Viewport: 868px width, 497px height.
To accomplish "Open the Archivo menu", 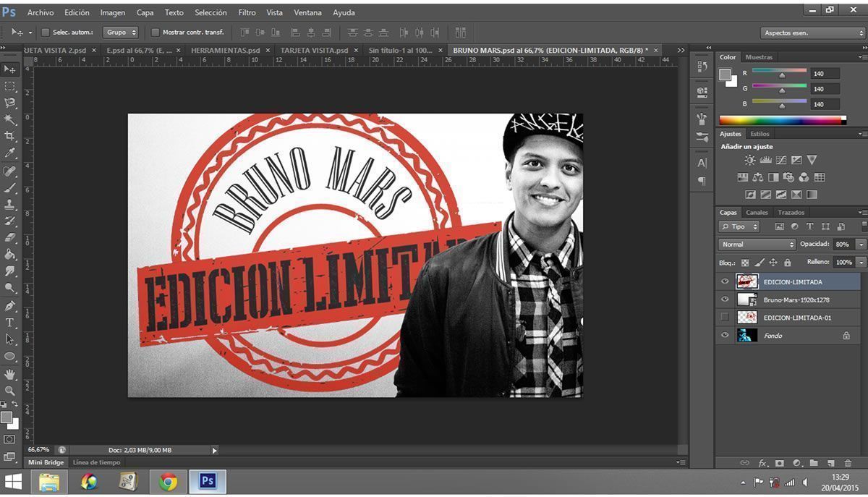I will [41, 12].
